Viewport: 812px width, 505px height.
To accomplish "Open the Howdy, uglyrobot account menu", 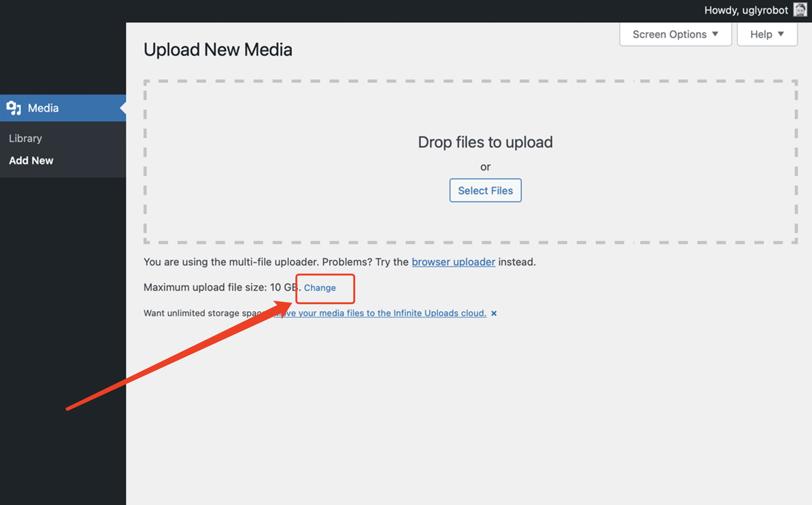I will pyautogui.click(x=746, y=10).
